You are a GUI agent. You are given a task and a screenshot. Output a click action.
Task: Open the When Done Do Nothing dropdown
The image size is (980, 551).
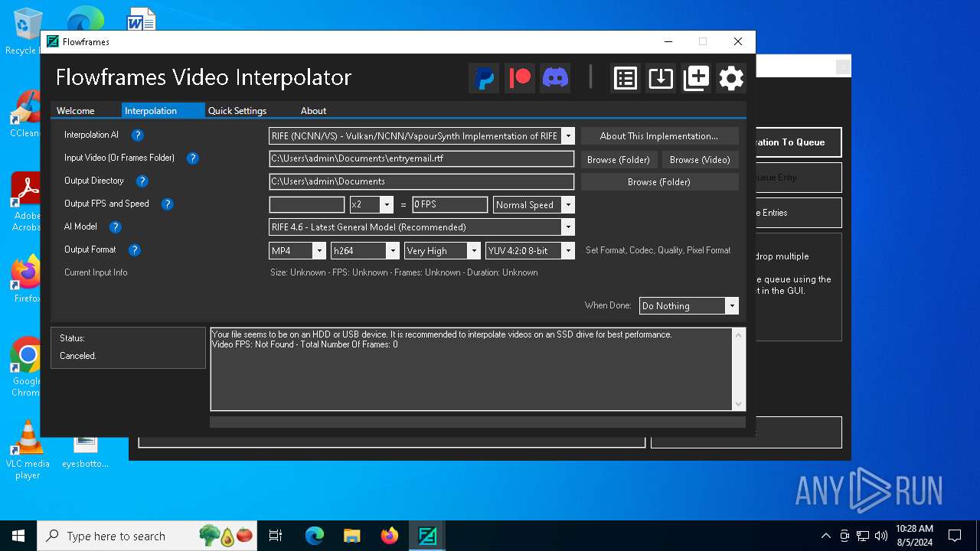point(732,306)
